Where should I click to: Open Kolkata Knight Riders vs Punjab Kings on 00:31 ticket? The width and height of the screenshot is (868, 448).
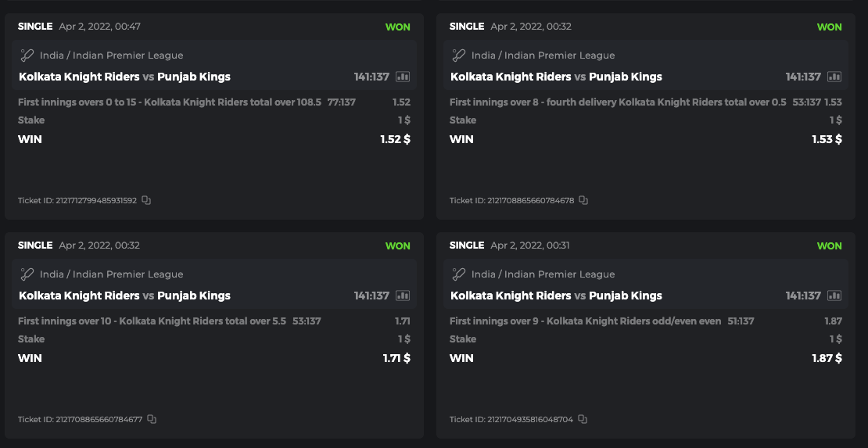click(556, 296)
